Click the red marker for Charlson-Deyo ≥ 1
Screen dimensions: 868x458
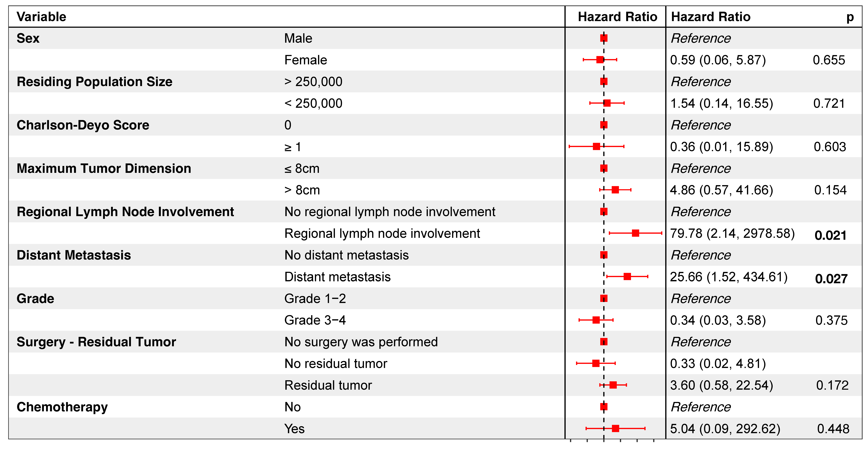coord(596,146)
